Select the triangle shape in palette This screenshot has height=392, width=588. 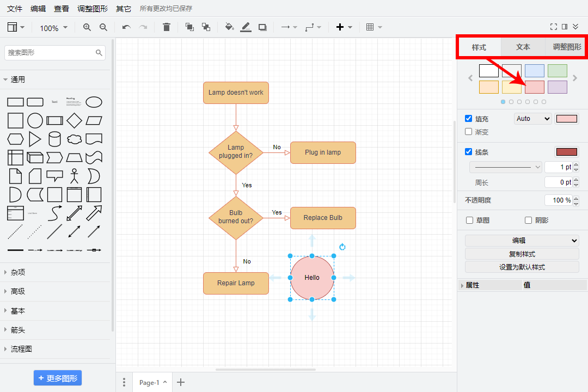pos(35,139)
